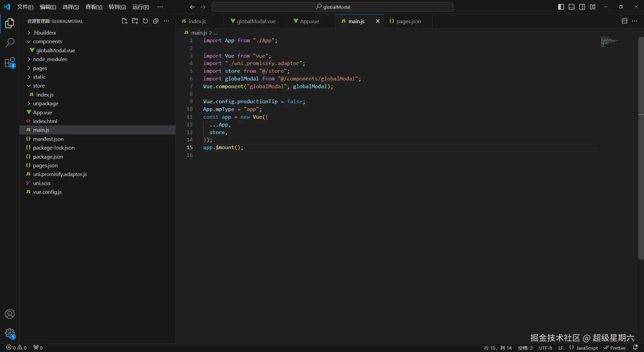644x352 pixels.
Task: Open the 文件(F) menu
Action: pyautogui.click(x=25, y=7)
